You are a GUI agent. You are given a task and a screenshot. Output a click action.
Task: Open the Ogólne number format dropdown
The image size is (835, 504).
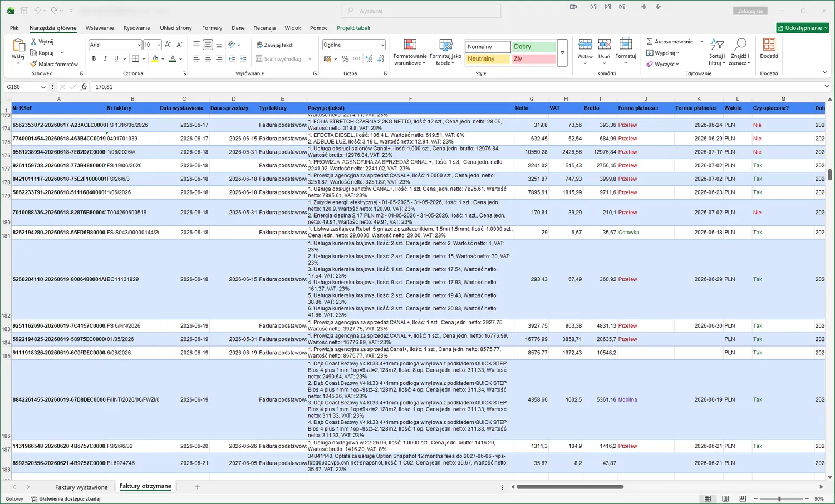[x=382, y=45]
